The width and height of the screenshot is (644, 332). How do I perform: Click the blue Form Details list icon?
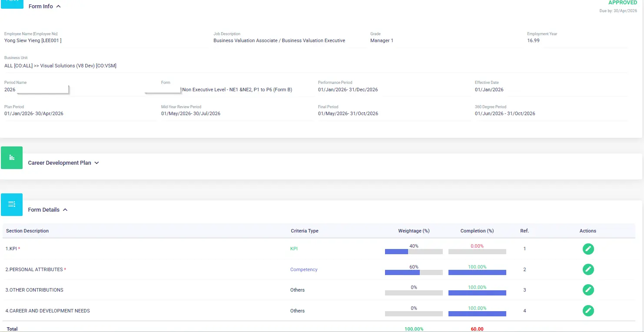12,205
